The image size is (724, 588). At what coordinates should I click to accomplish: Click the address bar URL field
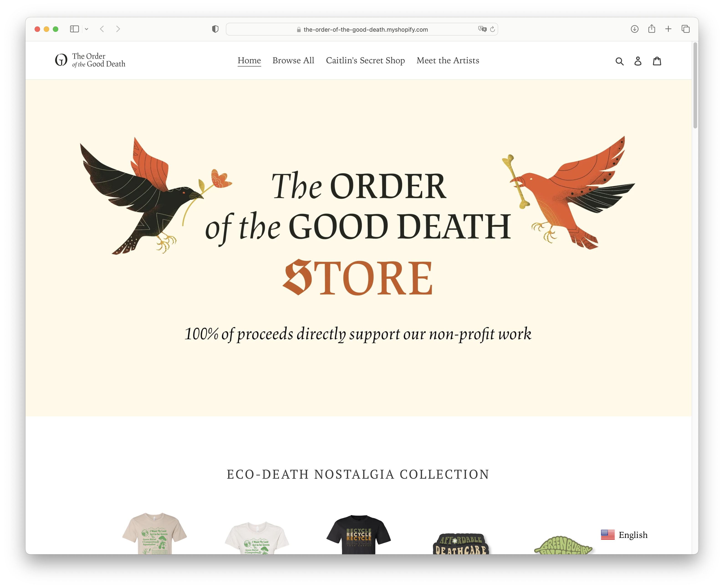click(362, 29)
